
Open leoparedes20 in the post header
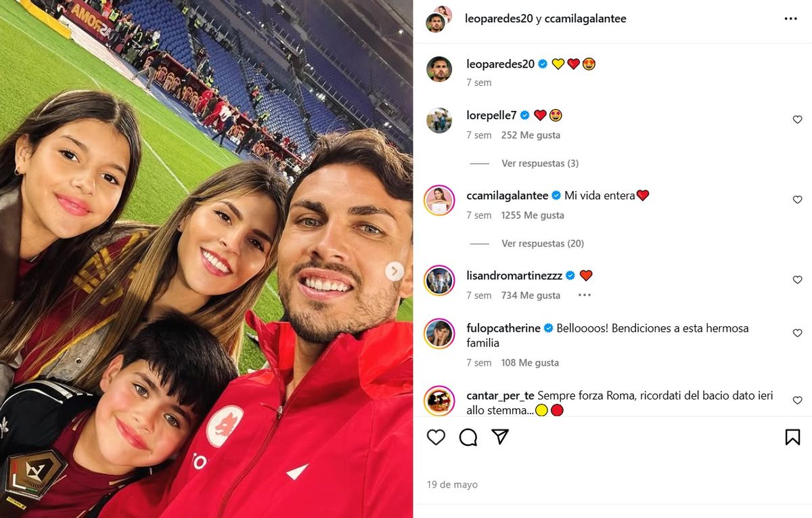point(499,19)
